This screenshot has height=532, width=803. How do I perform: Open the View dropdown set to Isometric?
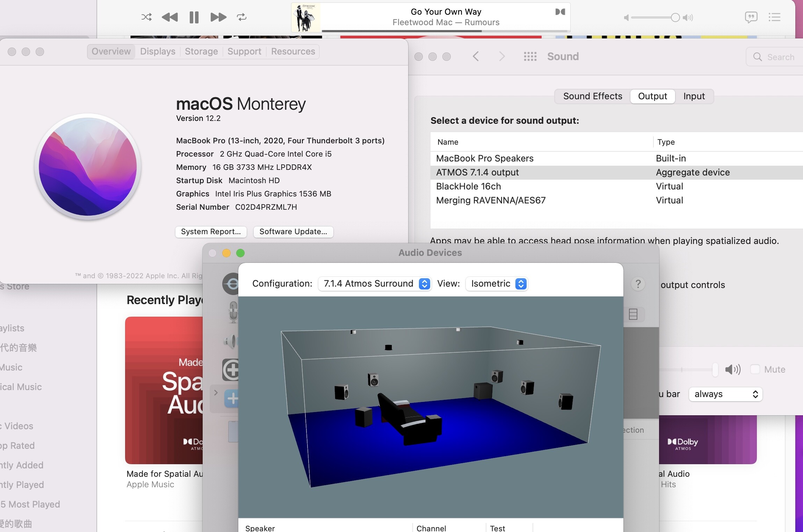click(x=497, y=283)
